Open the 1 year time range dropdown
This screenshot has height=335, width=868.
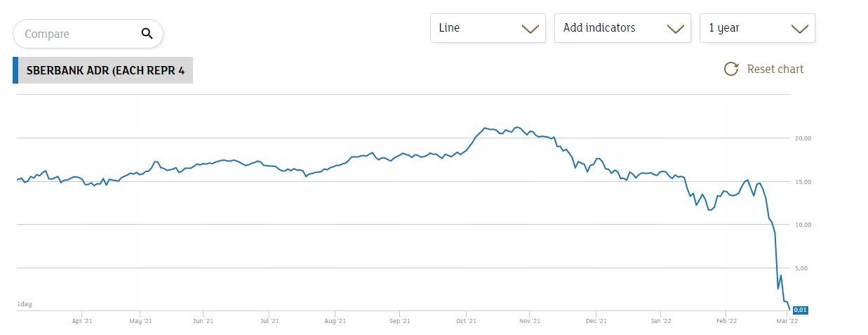[757, 28]
